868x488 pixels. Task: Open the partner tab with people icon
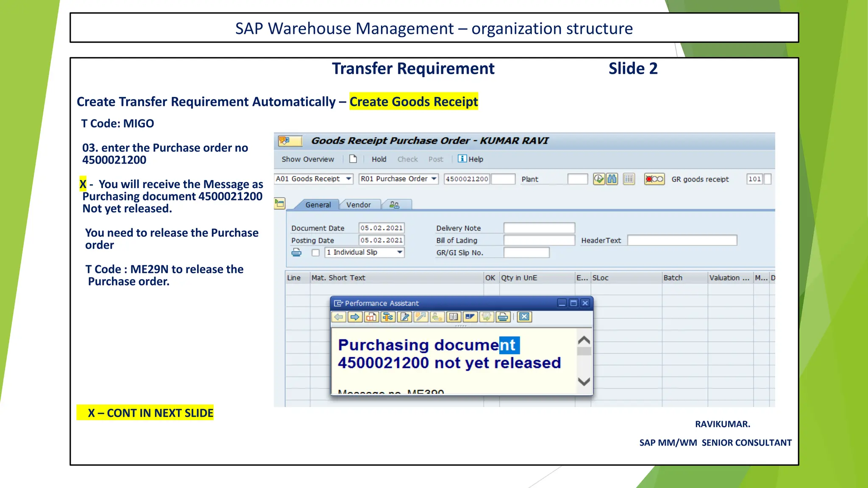[395, 205]
